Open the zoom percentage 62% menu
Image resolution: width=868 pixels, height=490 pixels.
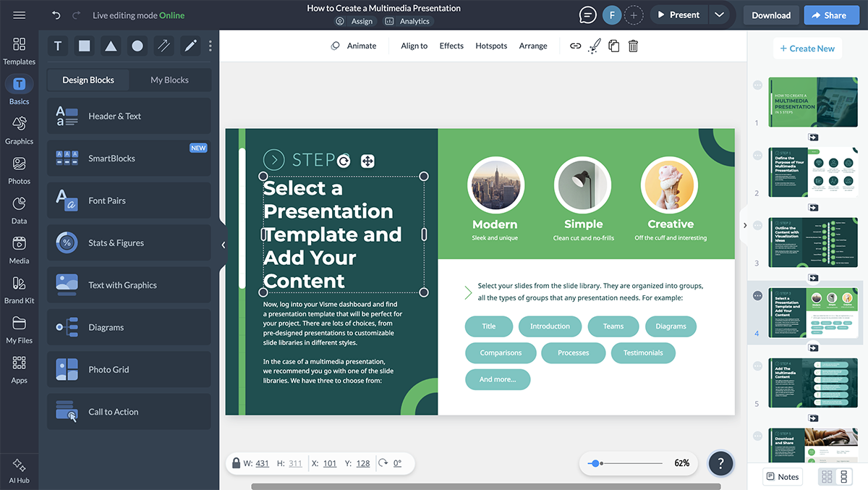click(681, 463)
